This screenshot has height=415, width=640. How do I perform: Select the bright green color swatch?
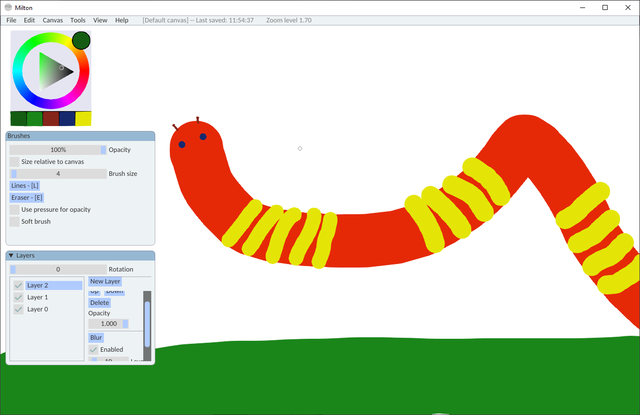[x=35, y=118]
